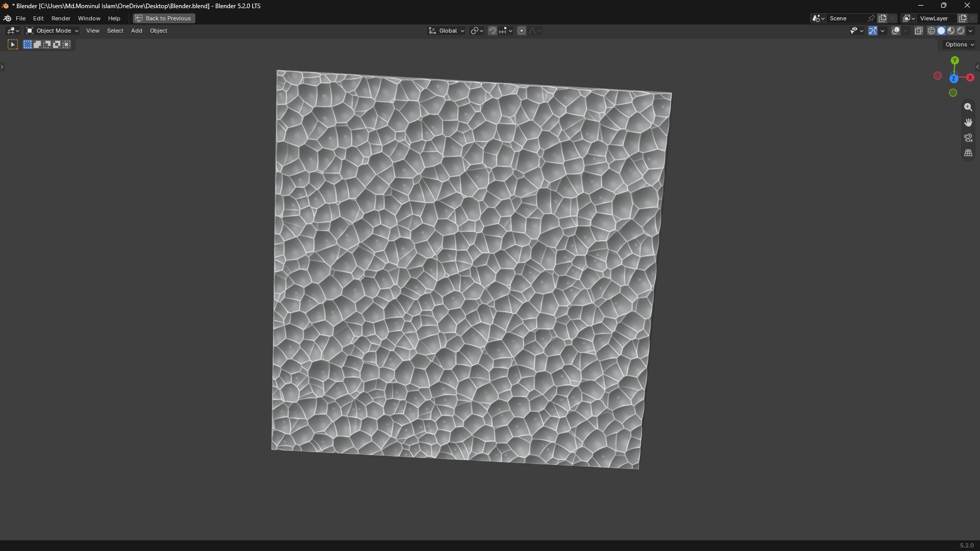Toggle X-Ray mode
980x551 pixels.
pyautogui.click(x=918, y=31)
